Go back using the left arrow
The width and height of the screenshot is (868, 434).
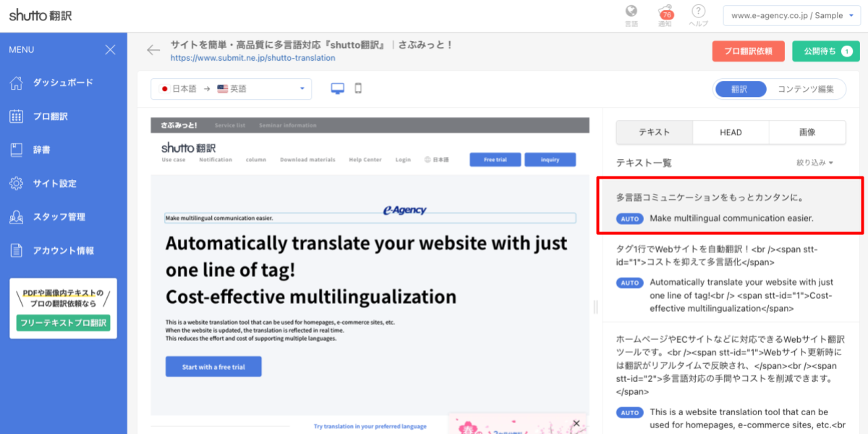(153, 50)
